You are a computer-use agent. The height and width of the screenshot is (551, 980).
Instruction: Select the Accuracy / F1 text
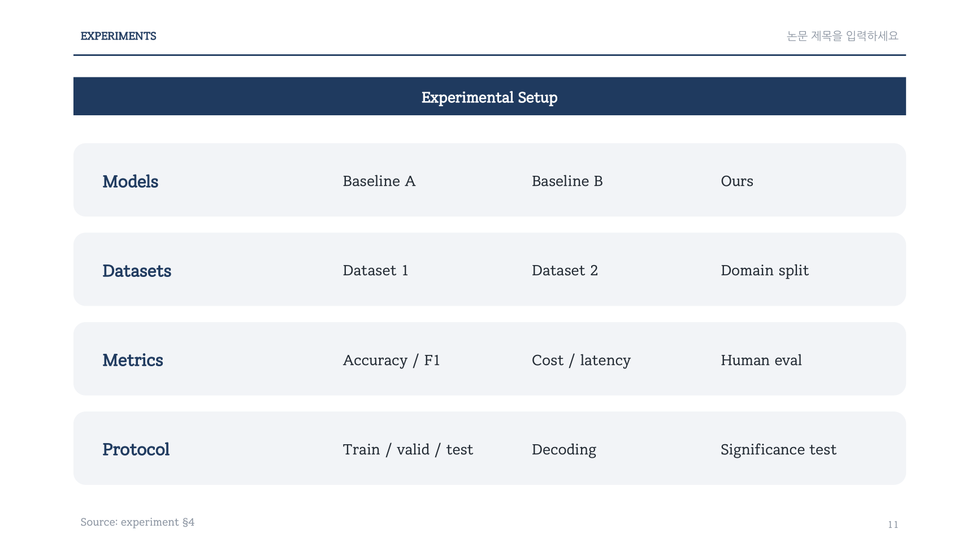(391, 361)
